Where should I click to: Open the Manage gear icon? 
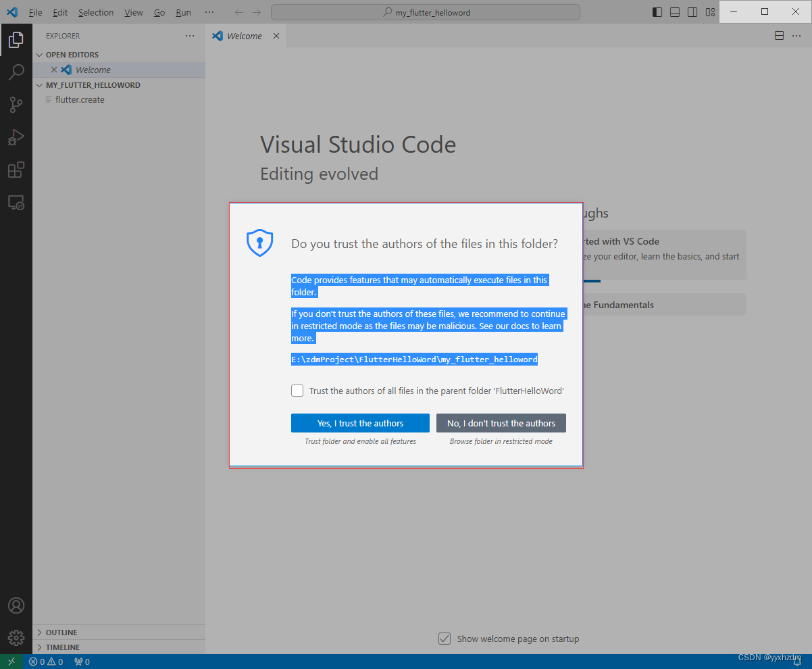click(16, 637)
